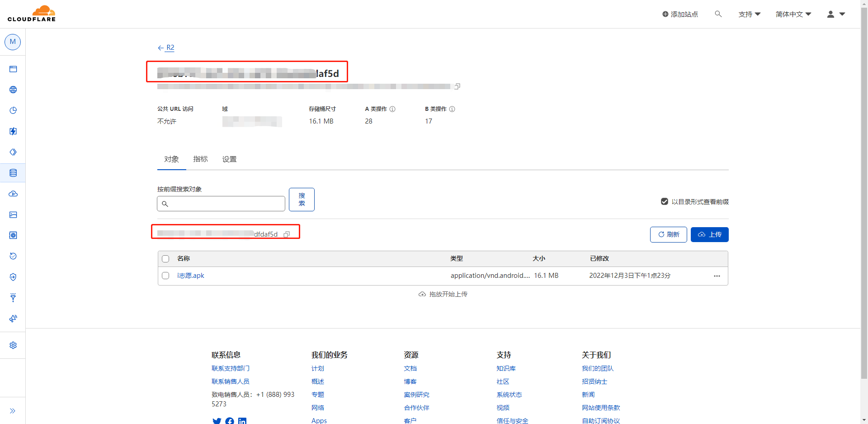Open the funnel filter icon in sidebar
868x424 pixels.
pyautogui.click(x=13, y=297)
